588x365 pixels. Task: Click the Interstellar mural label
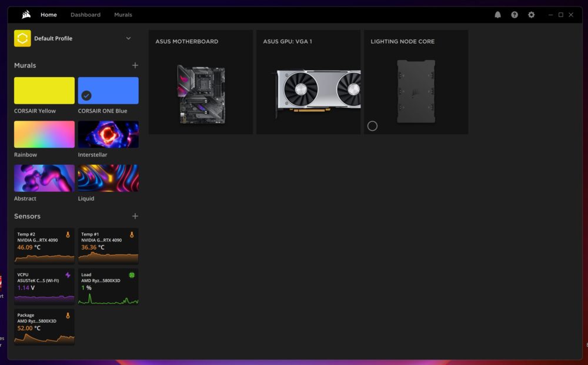click(93, 155)
